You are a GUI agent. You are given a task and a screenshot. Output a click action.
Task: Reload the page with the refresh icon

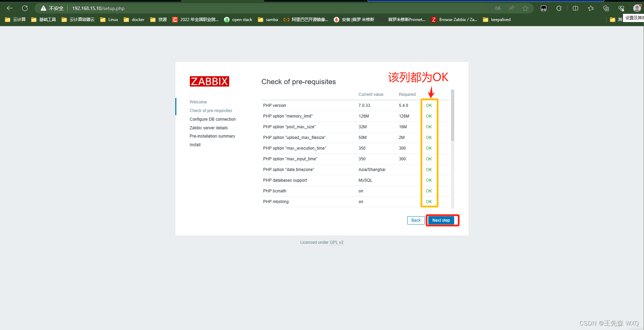pos(25,8)
